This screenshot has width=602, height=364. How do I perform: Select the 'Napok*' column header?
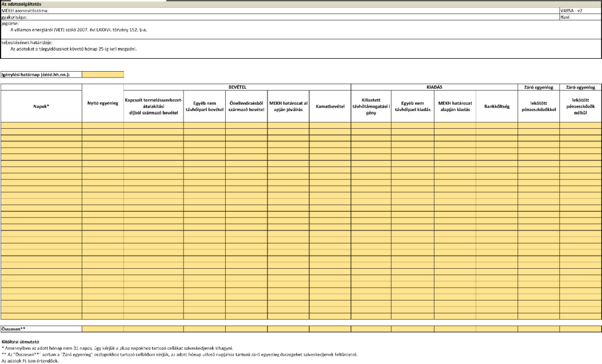coord(41,106)
